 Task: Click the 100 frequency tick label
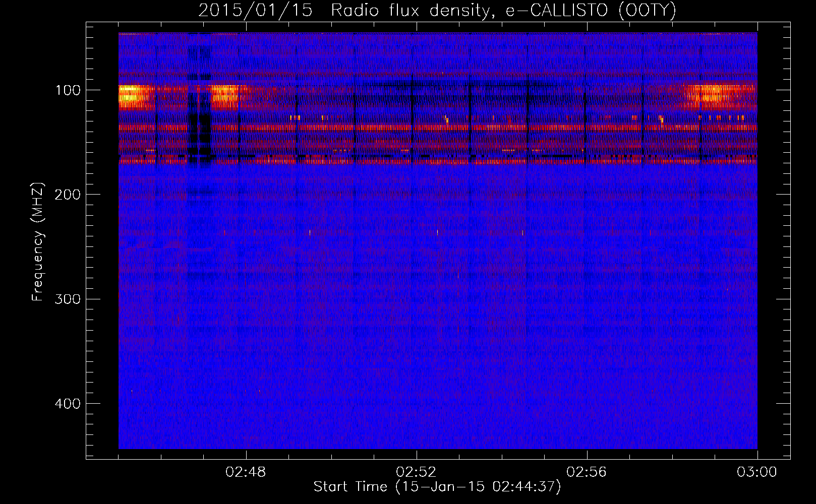(68, 90)
